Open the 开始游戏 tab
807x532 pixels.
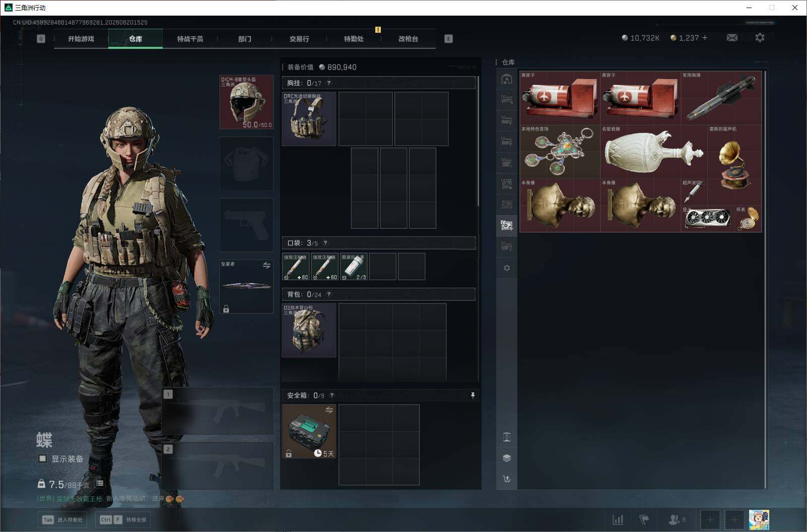click(x=81, y=39)
